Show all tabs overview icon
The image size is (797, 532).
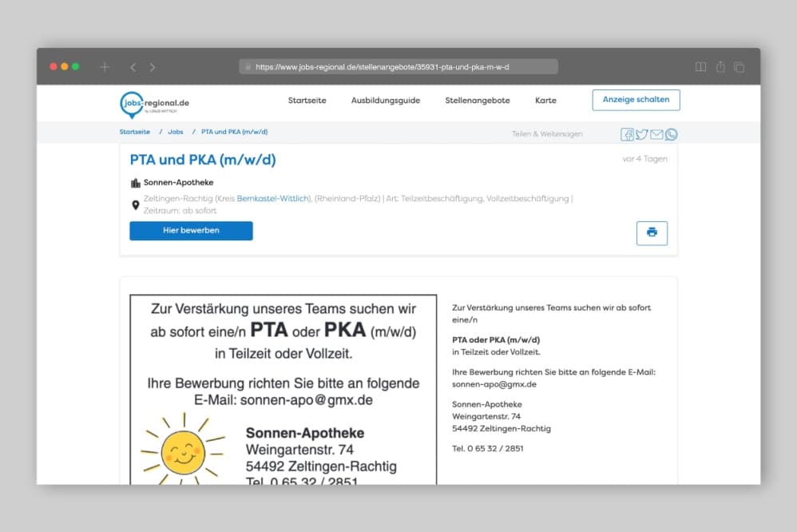[739, 67]
